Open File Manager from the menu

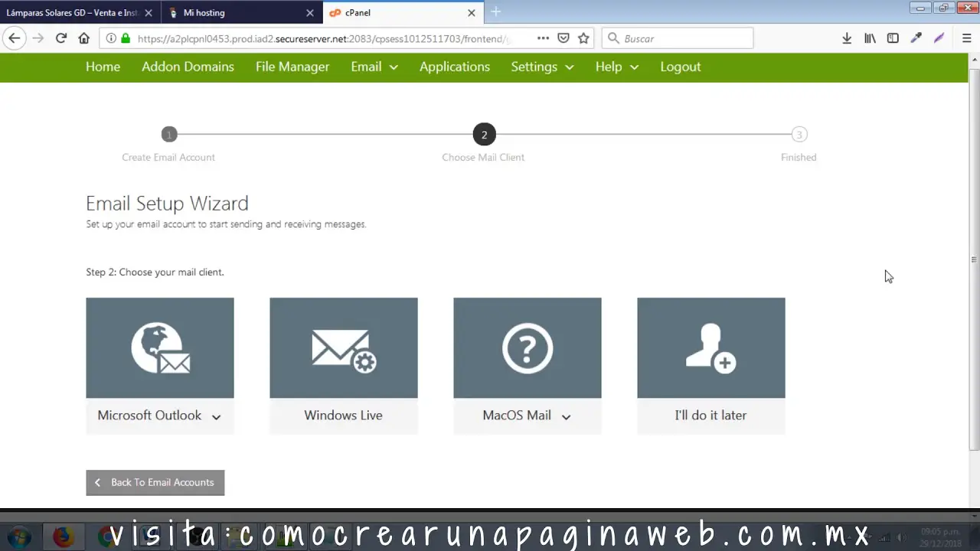click(x=292, y=67)
